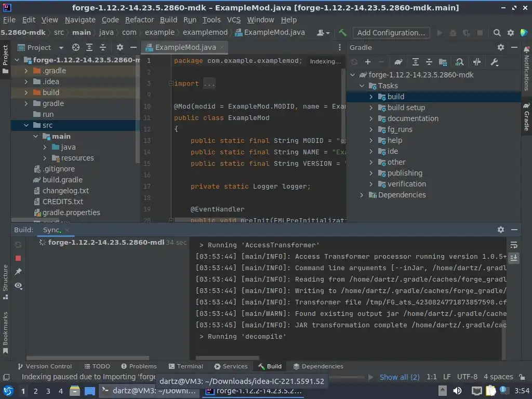532x399 pixels.
Task: Open Structure side tool window
Action: click(5, 282)
